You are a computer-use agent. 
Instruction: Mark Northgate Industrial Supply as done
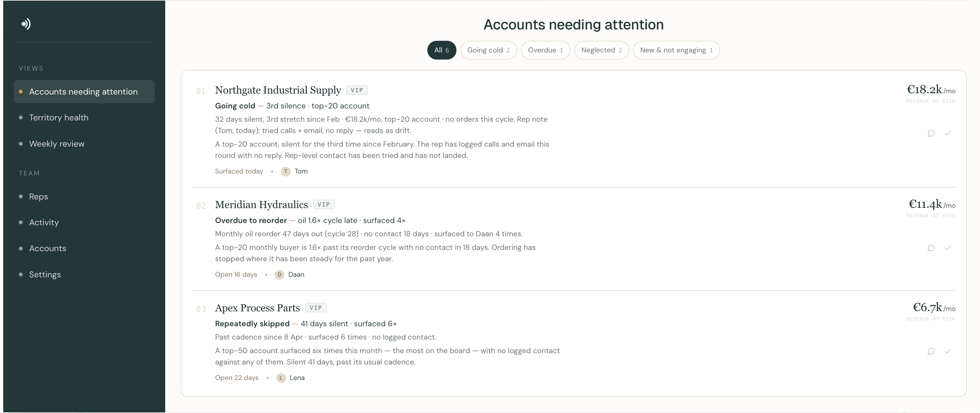click(x=948, y=133)
